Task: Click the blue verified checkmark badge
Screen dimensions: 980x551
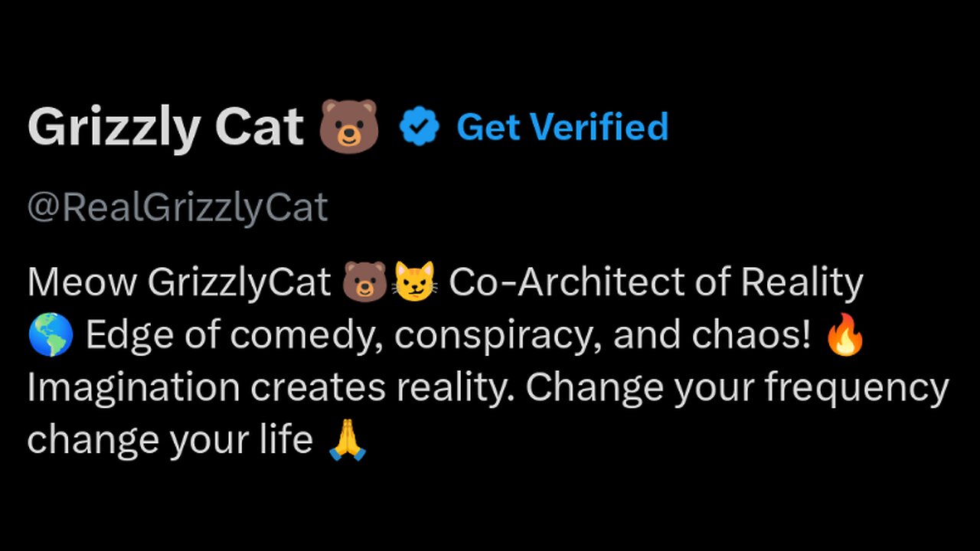Action: pos(419,127)
